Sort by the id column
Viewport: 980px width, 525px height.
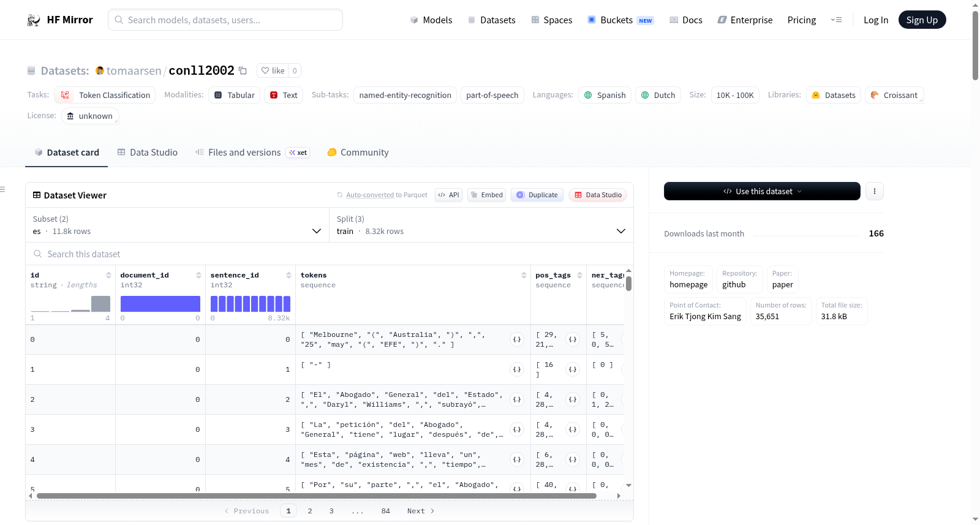pos(108,275)
